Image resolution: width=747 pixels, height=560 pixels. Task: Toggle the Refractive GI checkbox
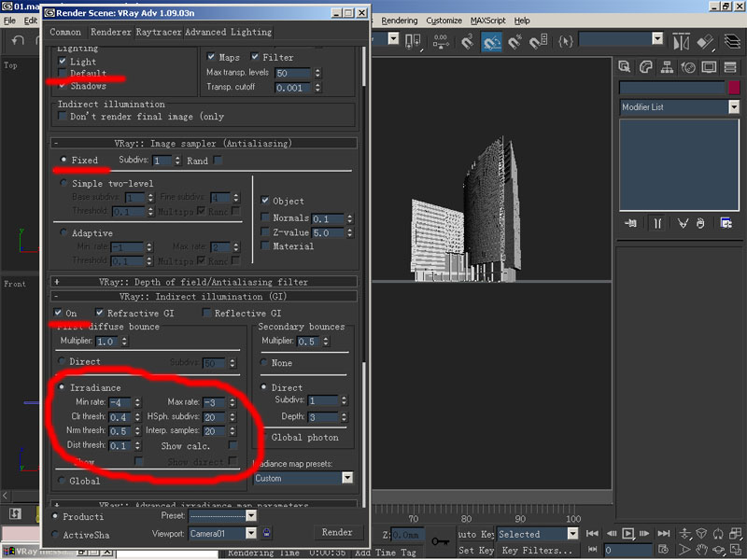click(100, 314)
